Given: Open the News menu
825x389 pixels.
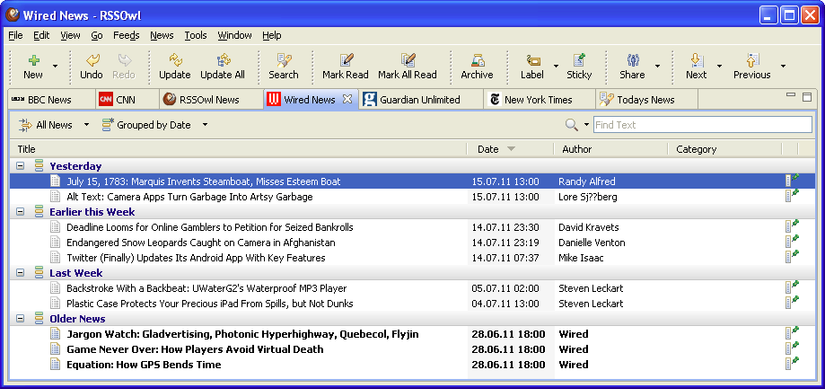Looking at the screenshot, I should 162,36.
